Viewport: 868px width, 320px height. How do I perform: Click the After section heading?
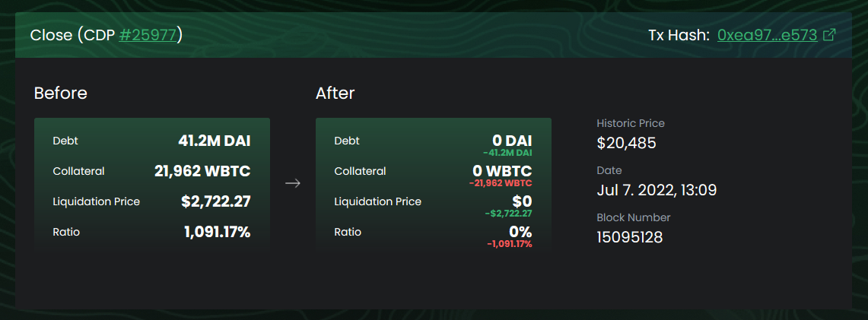[335, 93]
